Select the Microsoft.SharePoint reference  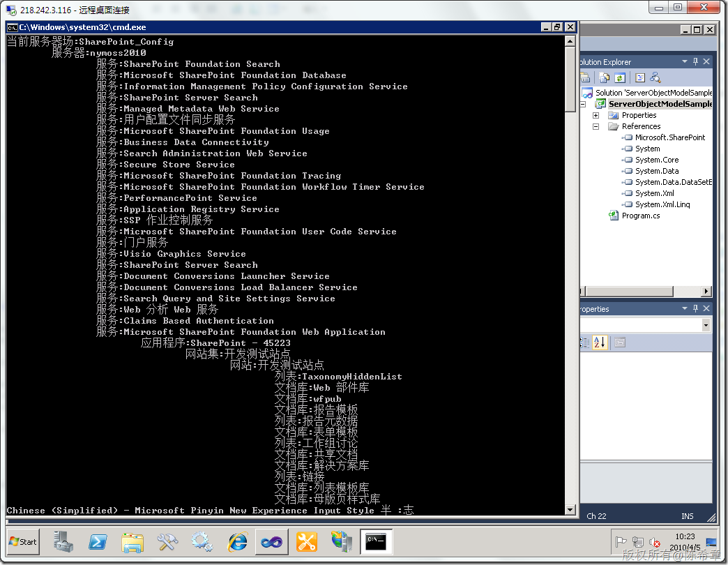click(669, 137)
